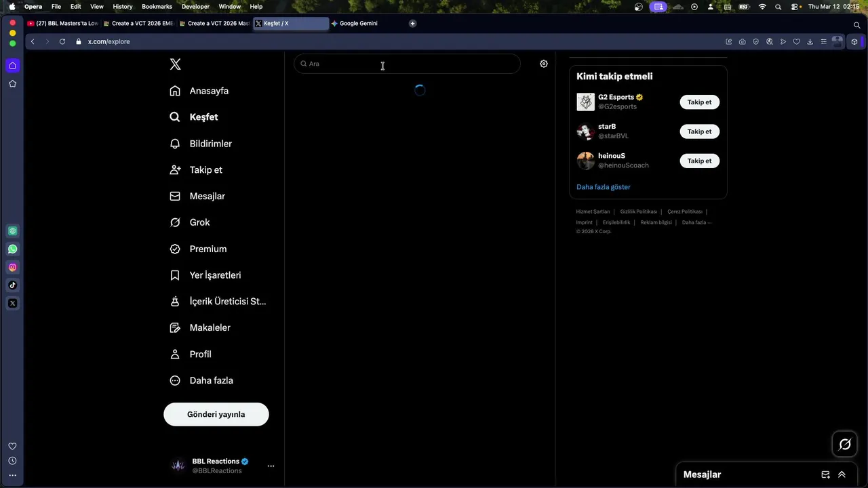Image resolution: width=868 pixels, height=488 pixels.
Task: Open Hizmet Şartları link
Action: [x=593, y=211]
